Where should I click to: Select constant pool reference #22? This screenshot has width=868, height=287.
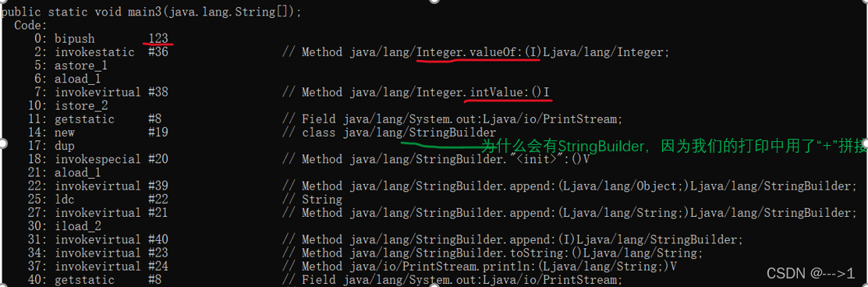point(158,200)
